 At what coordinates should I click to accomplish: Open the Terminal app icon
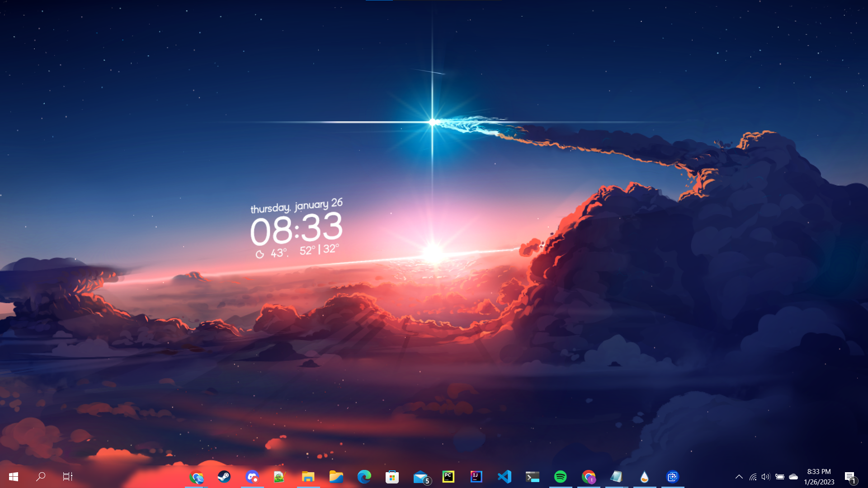[x=533, y=477]
